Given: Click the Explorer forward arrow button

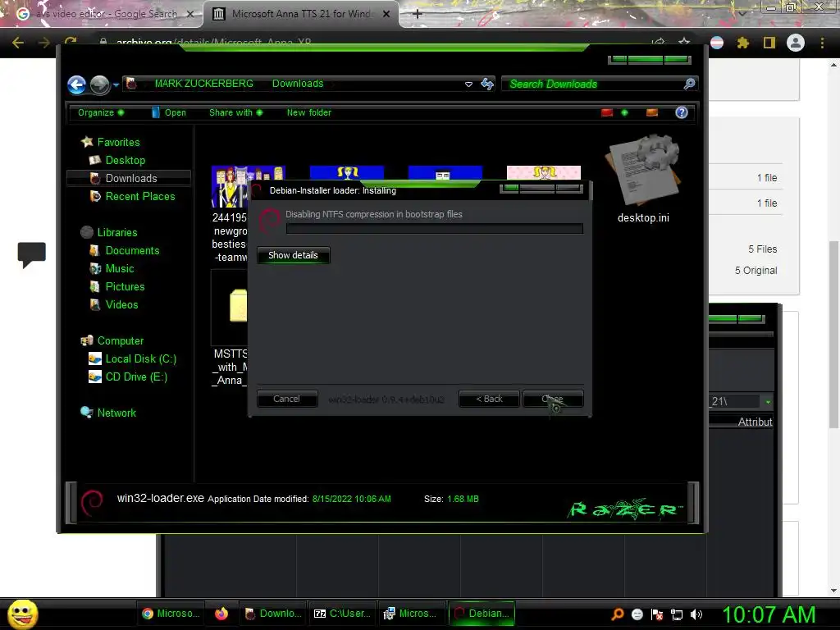Looking at the screenshot, I should point(99,84).
